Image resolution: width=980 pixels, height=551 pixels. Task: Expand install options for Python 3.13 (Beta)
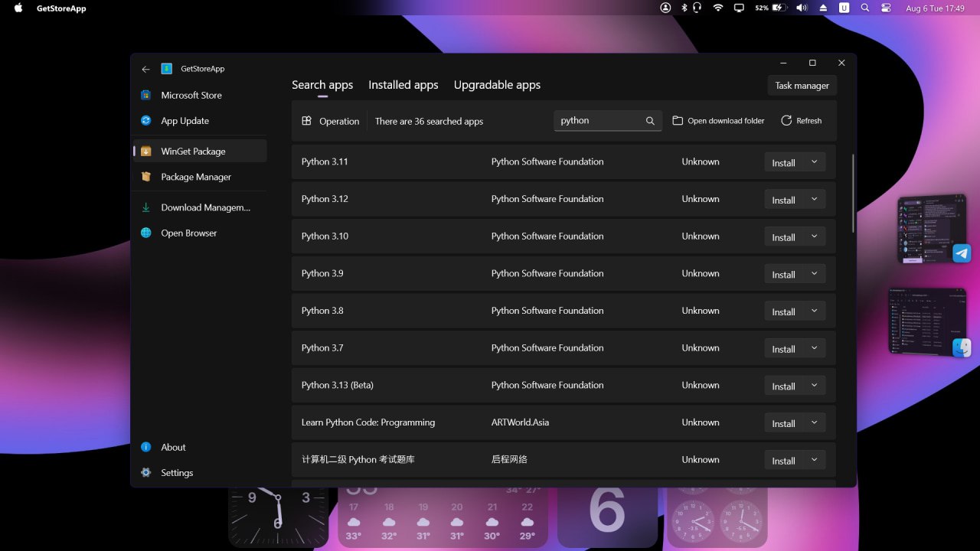pos(814,386)
